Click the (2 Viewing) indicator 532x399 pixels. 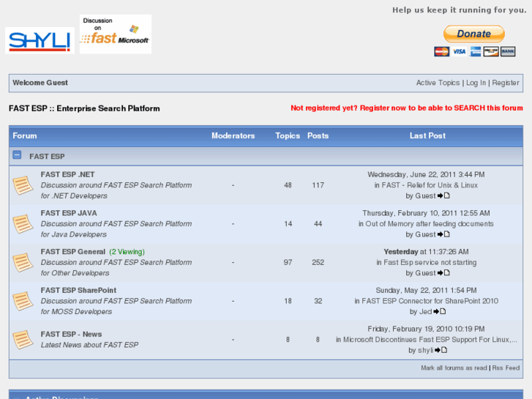tap(127, 252)
